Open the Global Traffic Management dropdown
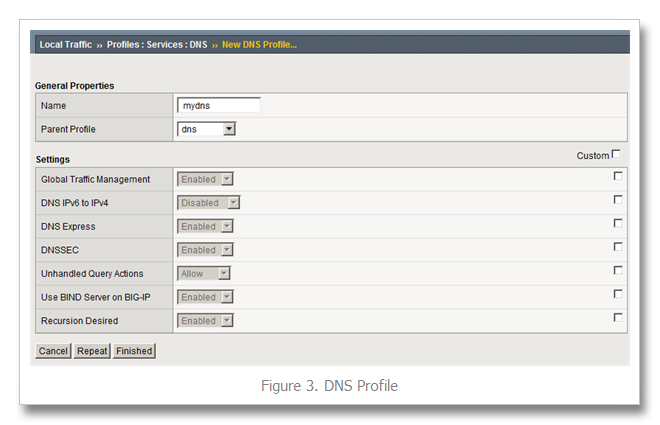The height and width of the screenshot is (425, 660). tap(205, 179)
